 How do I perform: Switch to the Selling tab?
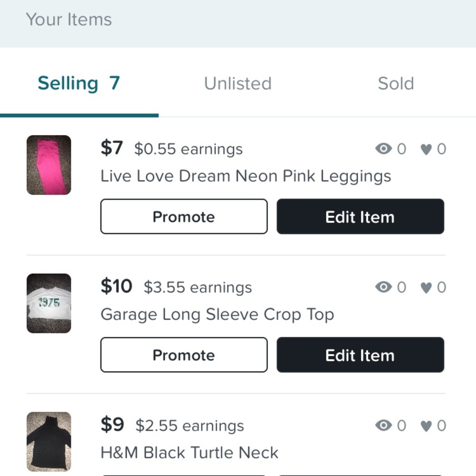coord(79,83)
